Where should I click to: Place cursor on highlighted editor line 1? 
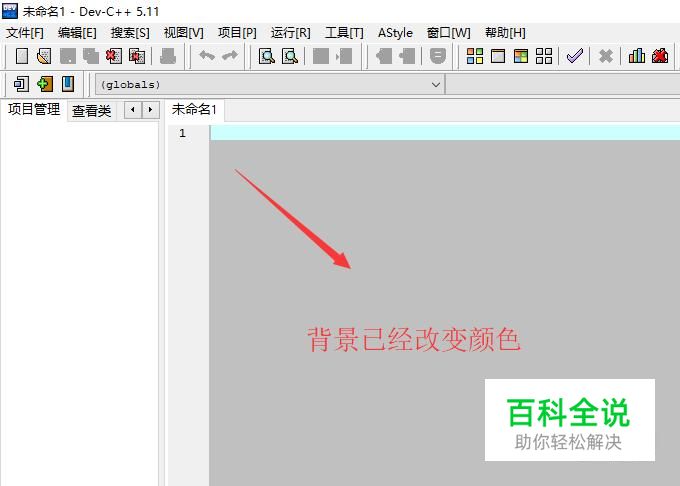click(x=445, y=133)
